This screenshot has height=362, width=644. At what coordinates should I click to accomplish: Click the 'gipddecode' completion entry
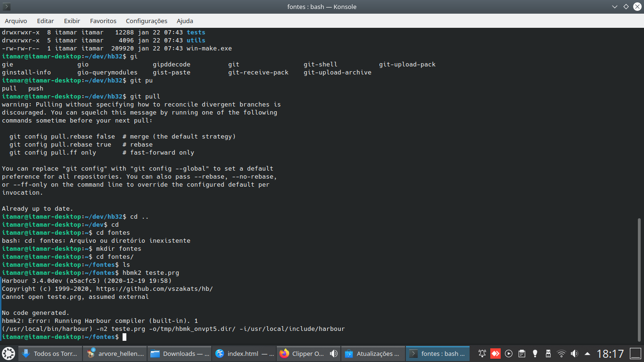tap(172, 64)
